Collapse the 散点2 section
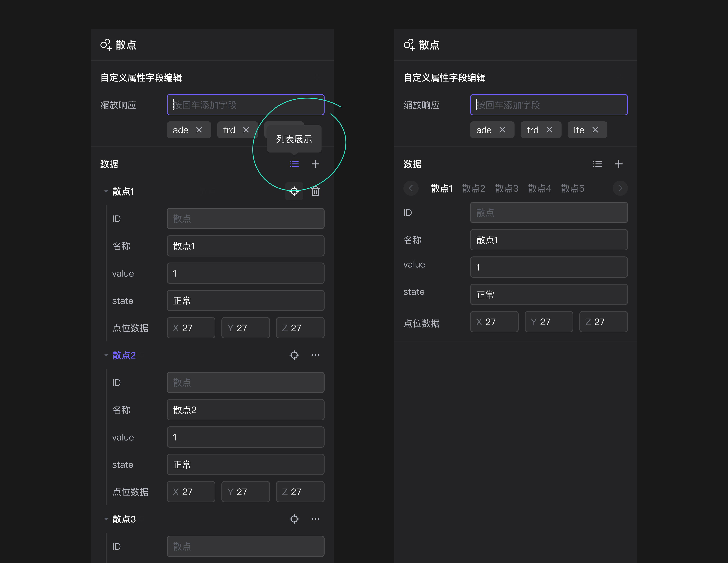 coord(106,355)
